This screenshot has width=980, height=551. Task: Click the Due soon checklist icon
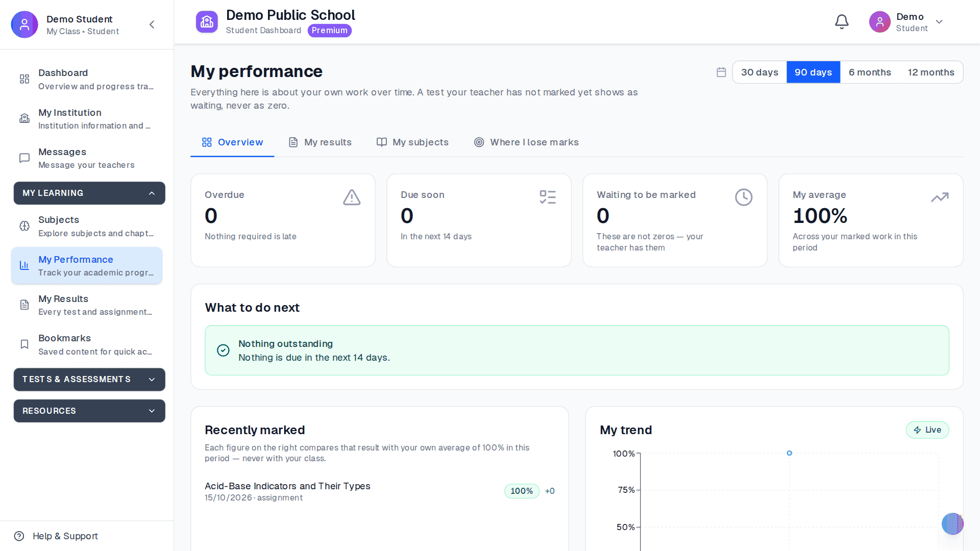point(548,197)
